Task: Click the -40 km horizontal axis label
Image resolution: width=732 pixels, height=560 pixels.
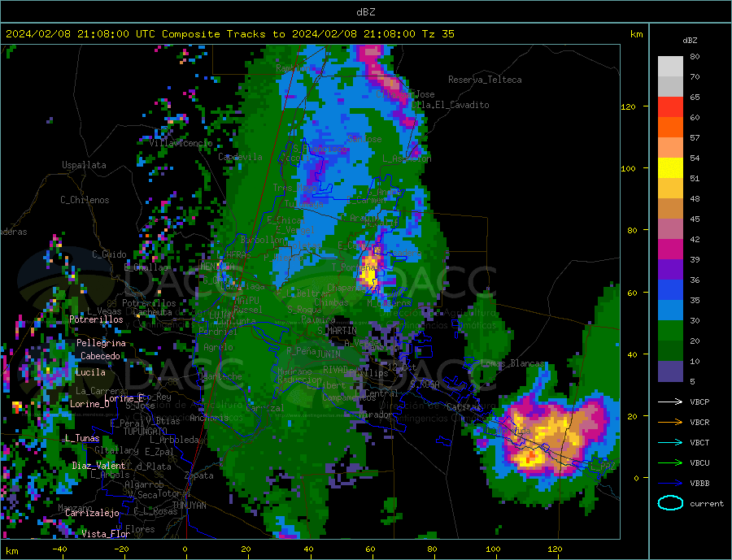Action: click(x=59, y=549)
